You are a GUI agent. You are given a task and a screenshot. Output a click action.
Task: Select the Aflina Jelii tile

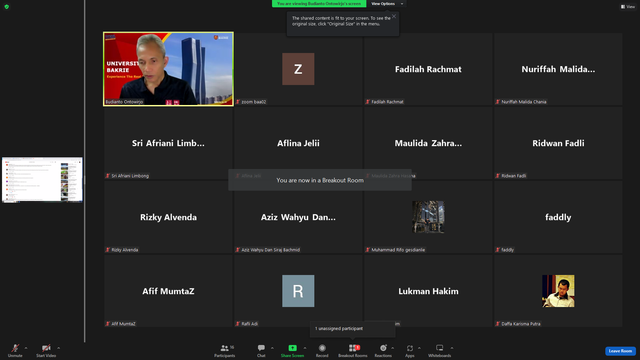pyautogui.click(x=298, y=143)
